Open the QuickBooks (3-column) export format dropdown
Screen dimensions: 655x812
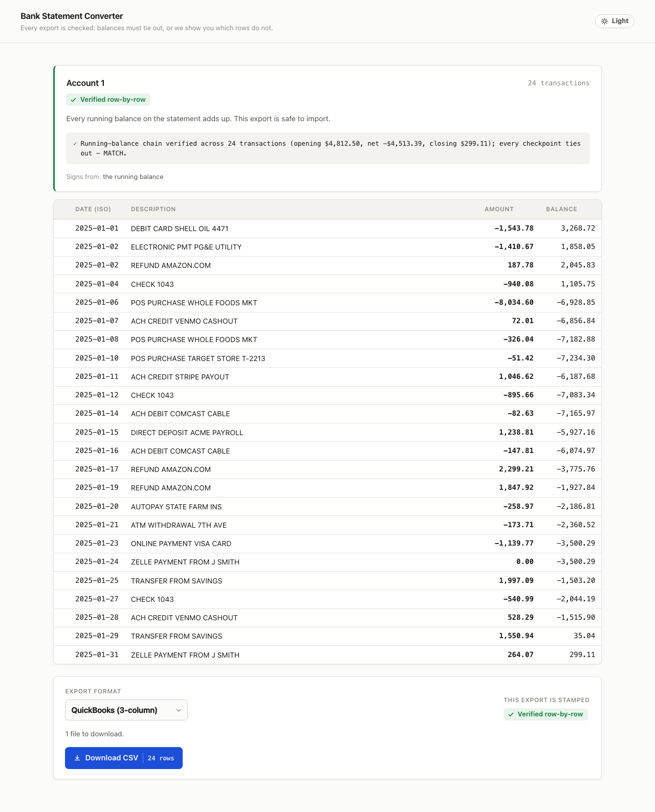click(126, 710)
